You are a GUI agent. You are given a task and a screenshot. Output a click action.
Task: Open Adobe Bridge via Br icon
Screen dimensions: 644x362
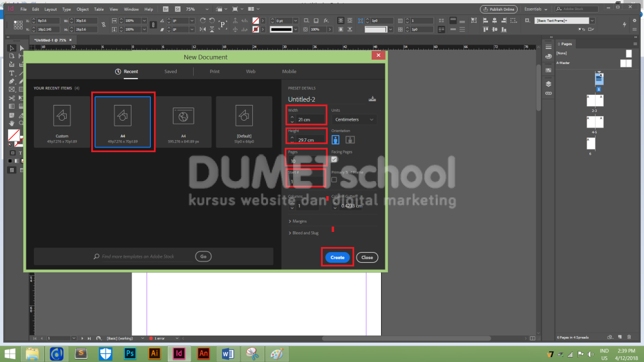click(x=165, y=9)
